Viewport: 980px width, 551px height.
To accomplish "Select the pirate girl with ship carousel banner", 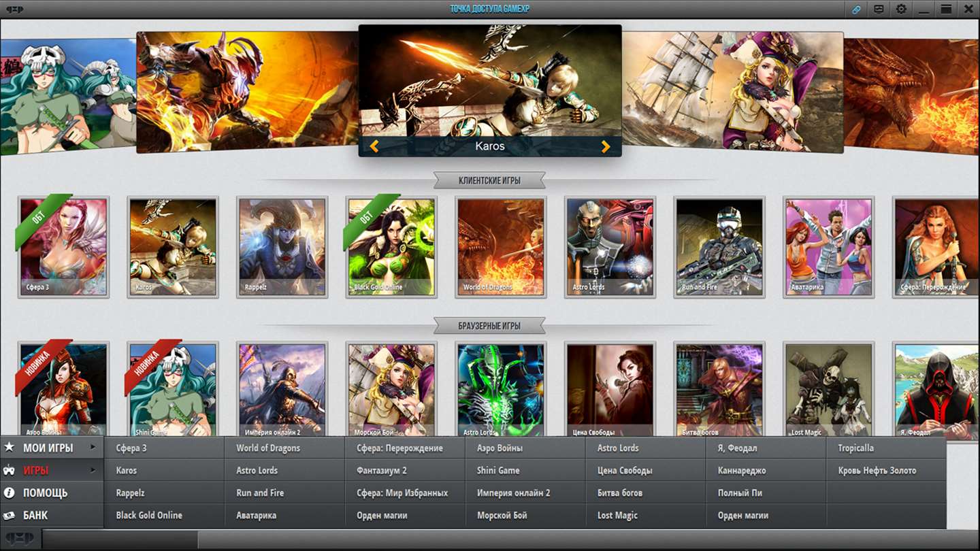I will 732,92.
